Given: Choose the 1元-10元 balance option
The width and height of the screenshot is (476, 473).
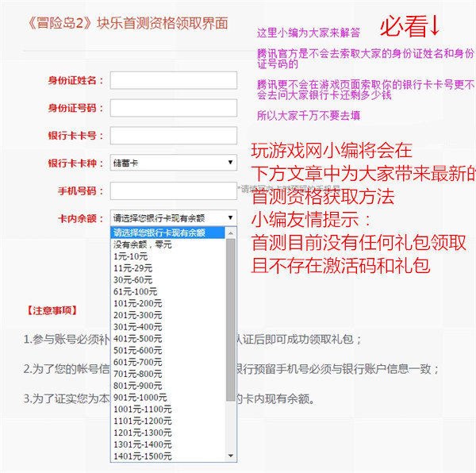Looking at the screenshot, I should (168, 256).
